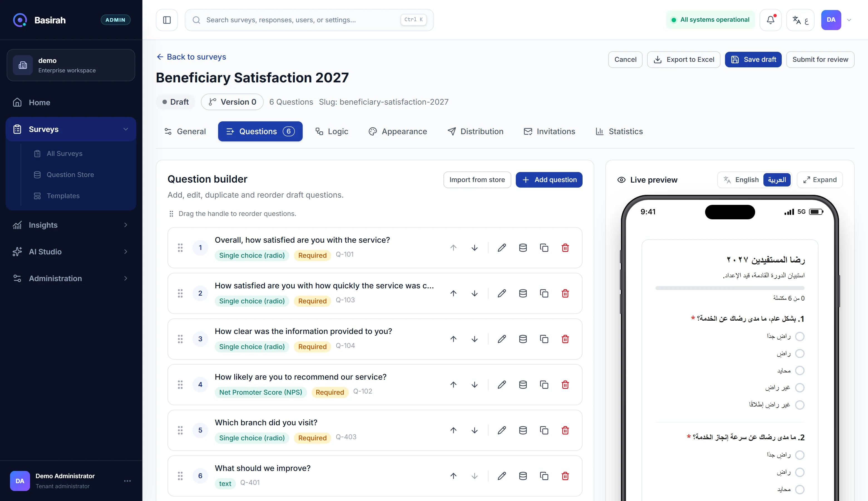Screen dimensions: 868x501
Task: Edit question 6 with pencil icon
Action: 502,476
